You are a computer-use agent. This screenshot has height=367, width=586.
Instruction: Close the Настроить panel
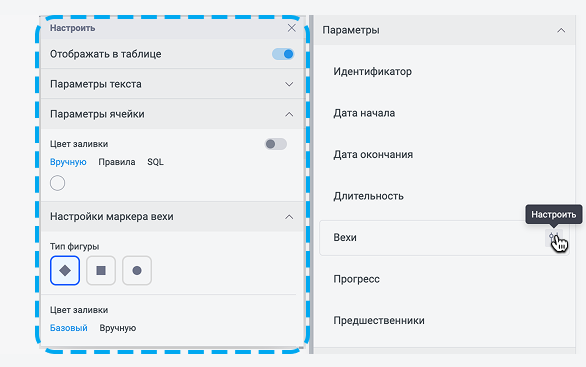click(292, 28)
